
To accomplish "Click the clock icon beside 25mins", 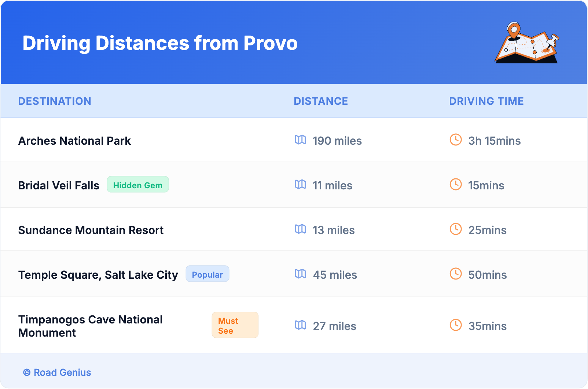I will [x=456, y=229].
